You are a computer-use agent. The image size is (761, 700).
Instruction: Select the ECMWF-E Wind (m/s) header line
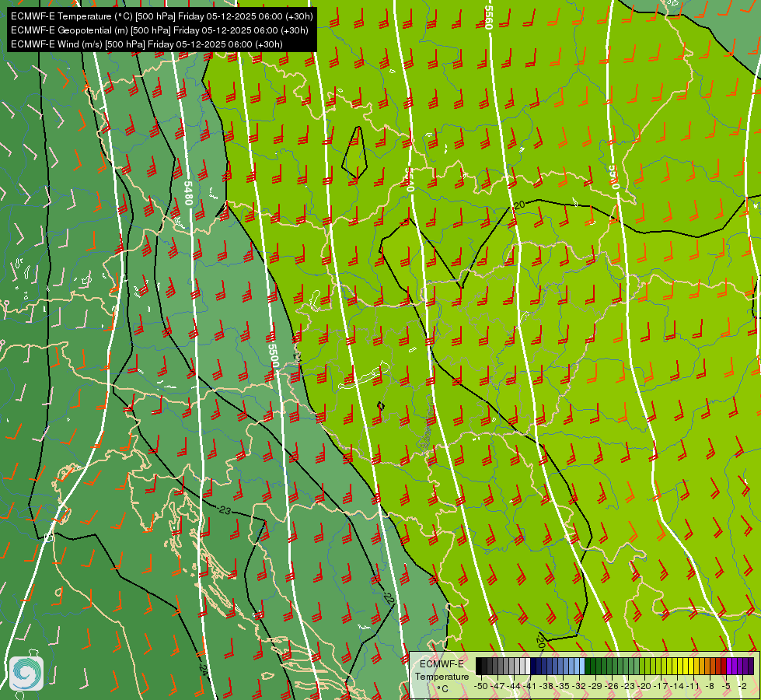tap(147, 44)
